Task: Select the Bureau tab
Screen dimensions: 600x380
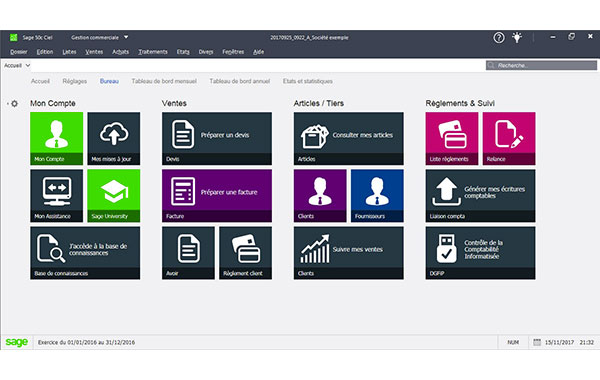Action: coord(109,81)
